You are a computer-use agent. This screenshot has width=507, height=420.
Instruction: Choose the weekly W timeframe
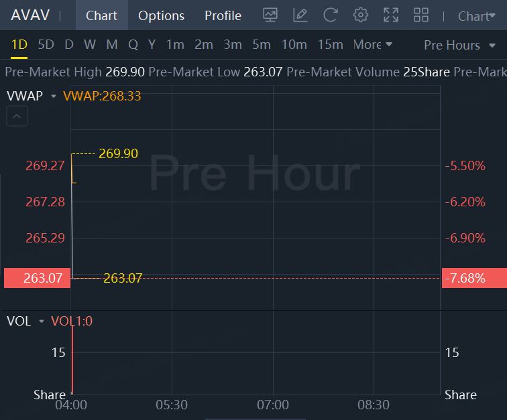pos(90,45)
